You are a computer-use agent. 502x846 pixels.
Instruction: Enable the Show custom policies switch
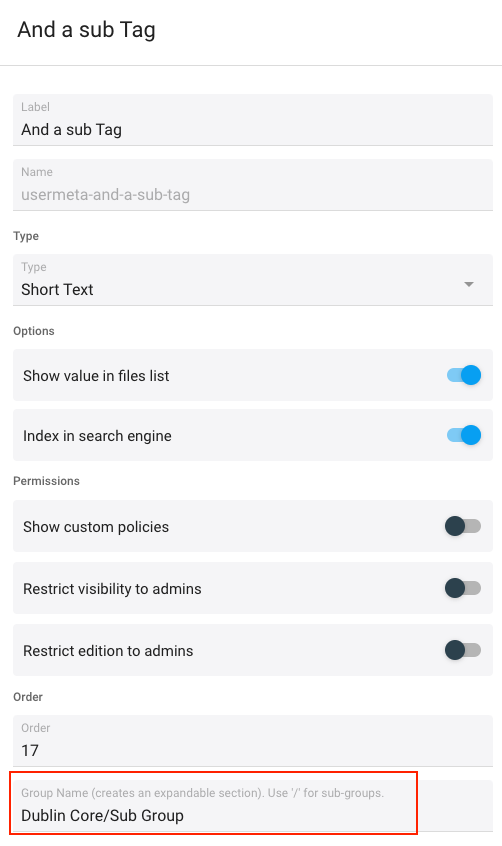[463, 526]
